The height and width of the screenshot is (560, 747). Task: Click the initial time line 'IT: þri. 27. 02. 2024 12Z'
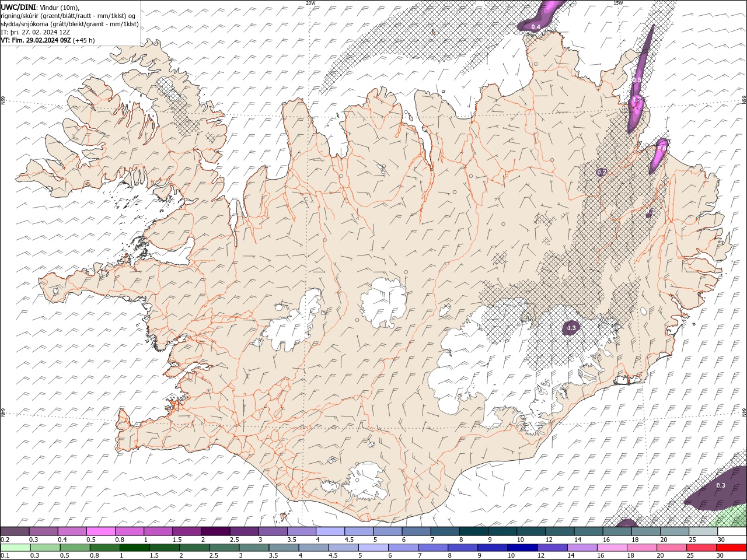(x=36, y=32)
